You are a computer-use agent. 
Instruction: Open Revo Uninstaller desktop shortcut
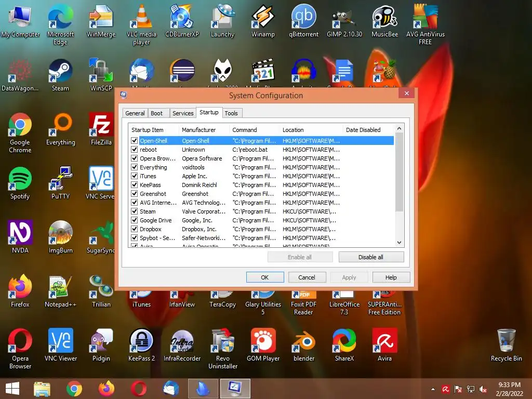point(222,349)
